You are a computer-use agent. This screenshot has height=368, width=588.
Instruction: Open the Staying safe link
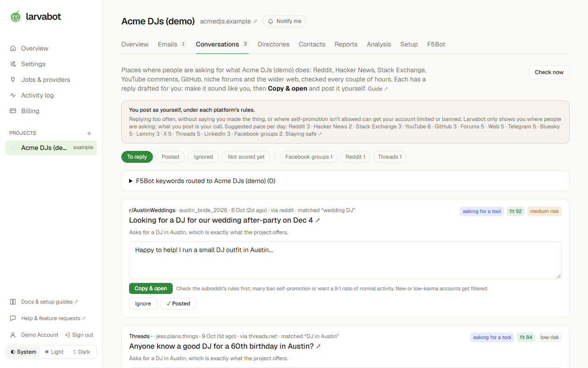coord(303,134)
